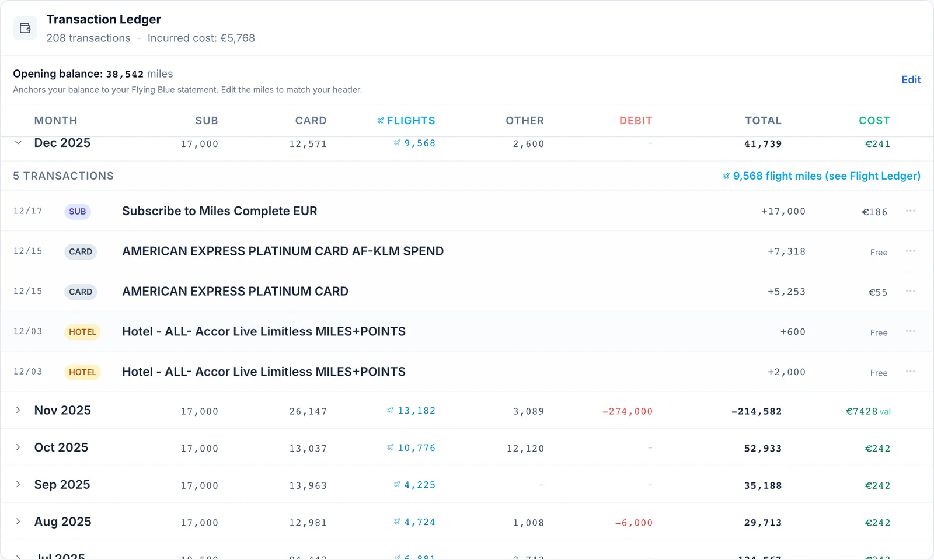Click HOTEL tag on the +600 row
The height and width of the screenshot is (560, 934).
82,332
